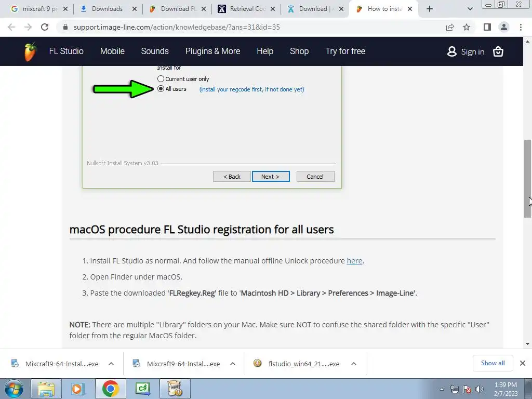Expand options for second Mixcraft9 download
This screenshot has width=532, height=399.
click(x=232, y=364)
